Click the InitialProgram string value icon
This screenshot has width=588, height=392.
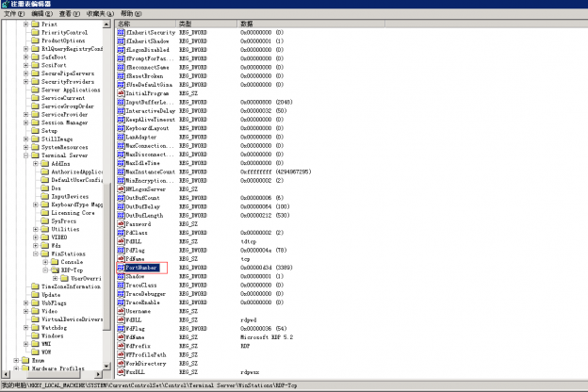pyautogui.click(x=121, y=93)
